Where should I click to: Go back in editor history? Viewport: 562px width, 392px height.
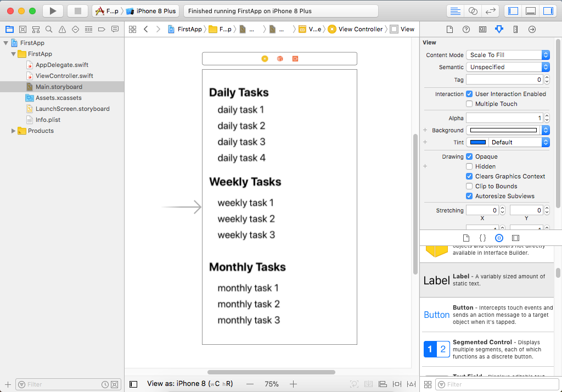[x=146, y=30]
